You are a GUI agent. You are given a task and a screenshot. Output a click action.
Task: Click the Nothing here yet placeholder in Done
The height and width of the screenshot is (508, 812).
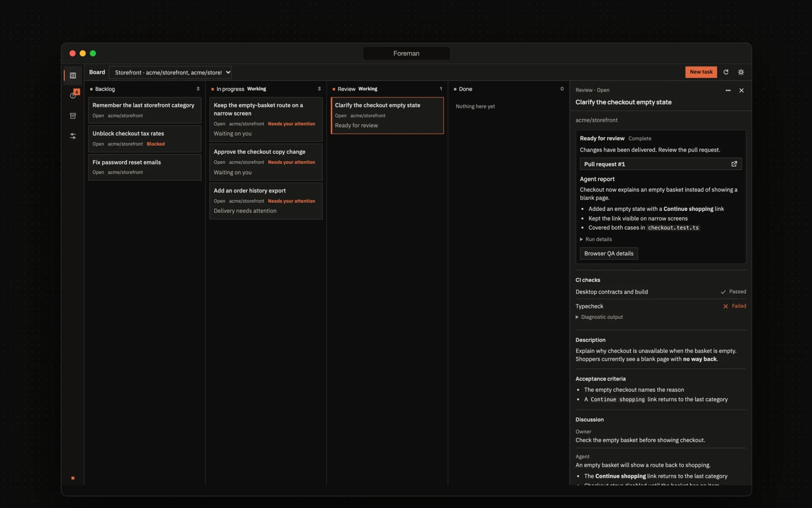click(x=475, y=106)
